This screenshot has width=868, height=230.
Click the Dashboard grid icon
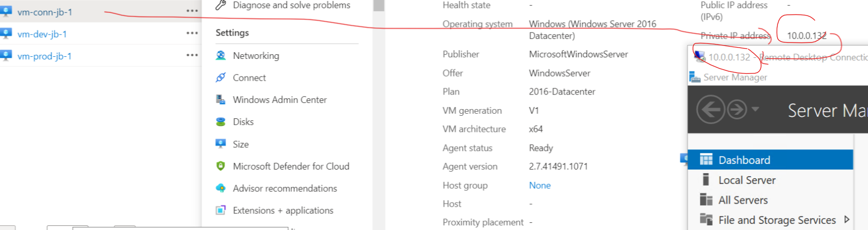tap(706, 159)
